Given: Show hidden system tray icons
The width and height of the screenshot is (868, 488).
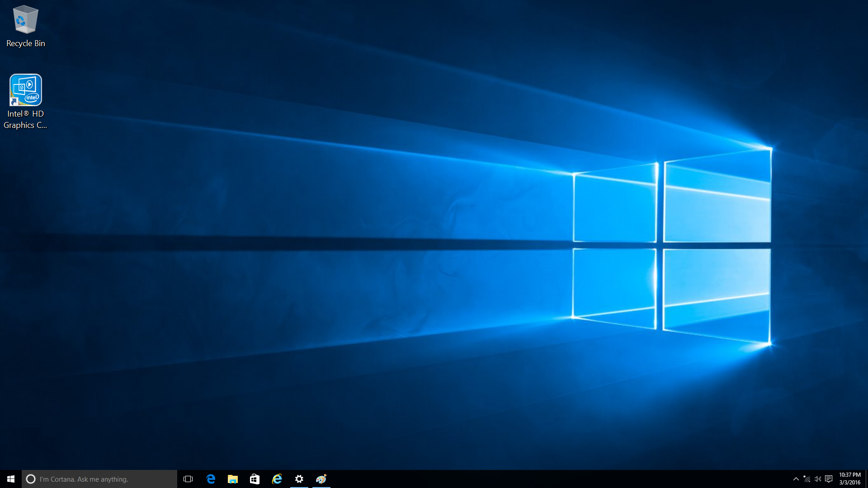Looking at the screenshot, I should 796,479.
